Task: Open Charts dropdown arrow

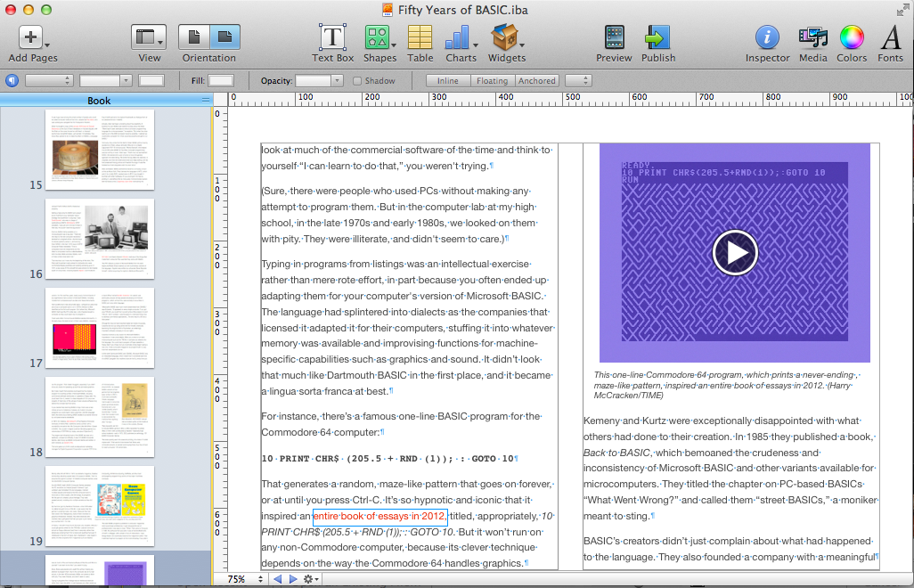Action: [x=476, y=45]
